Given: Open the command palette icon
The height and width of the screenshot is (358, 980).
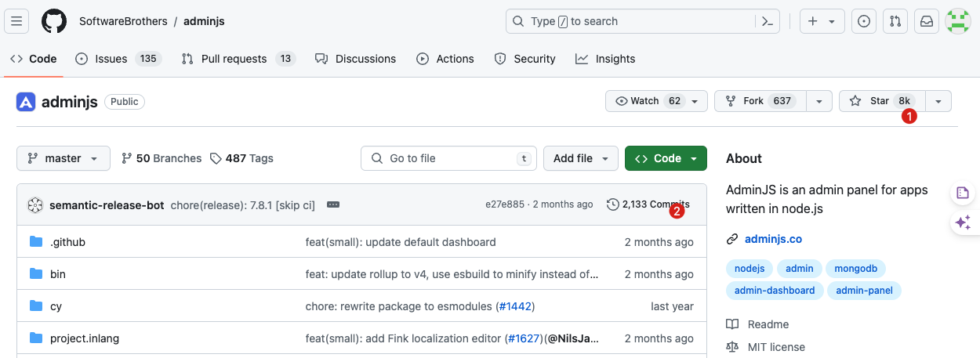Looking at the screenshot, I should click(x=768, y=21).
